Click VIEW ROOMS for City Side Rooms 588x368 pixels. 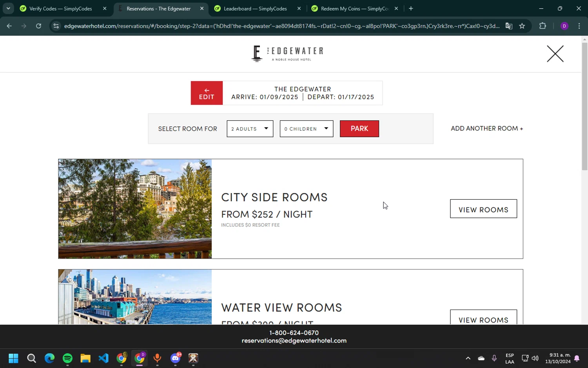tap(483, 209)
